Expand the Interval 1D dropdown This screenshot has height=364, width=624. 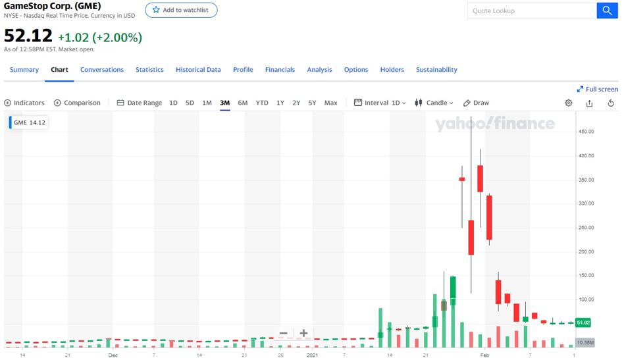[x=380, y=103]
